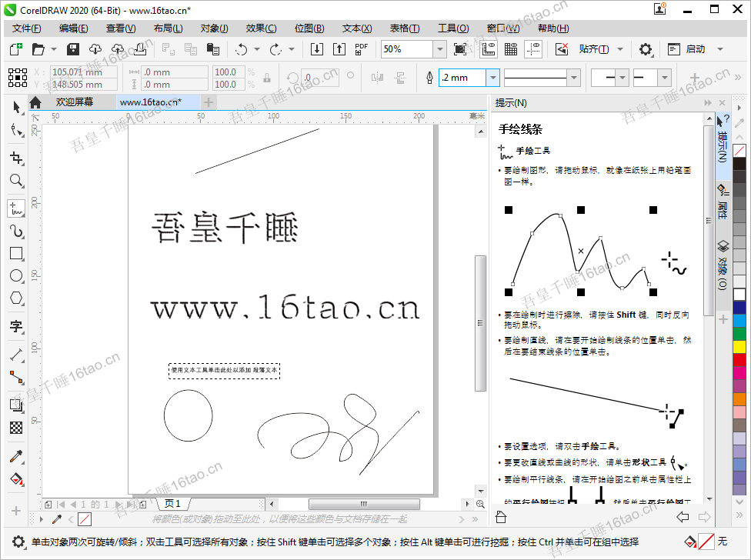Select the Pick tool in toolbox

pos(16,107)
